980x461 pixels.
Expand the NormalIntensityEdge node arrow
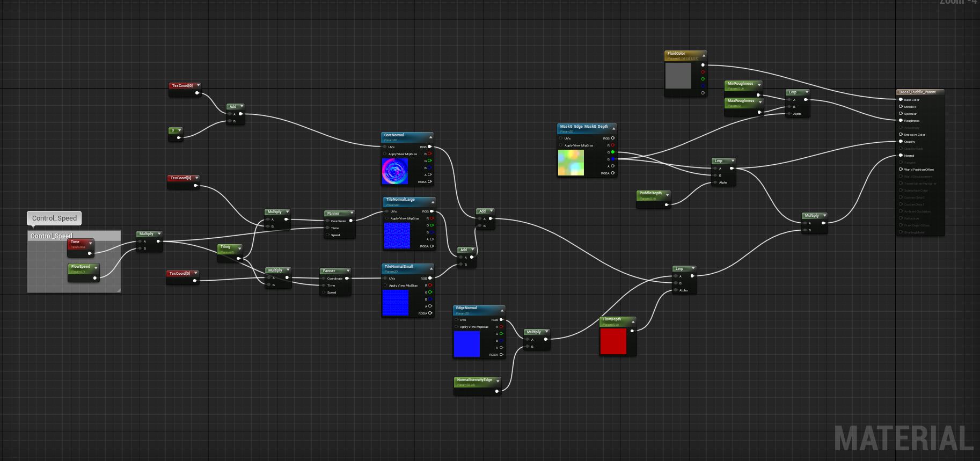[498, 381]
